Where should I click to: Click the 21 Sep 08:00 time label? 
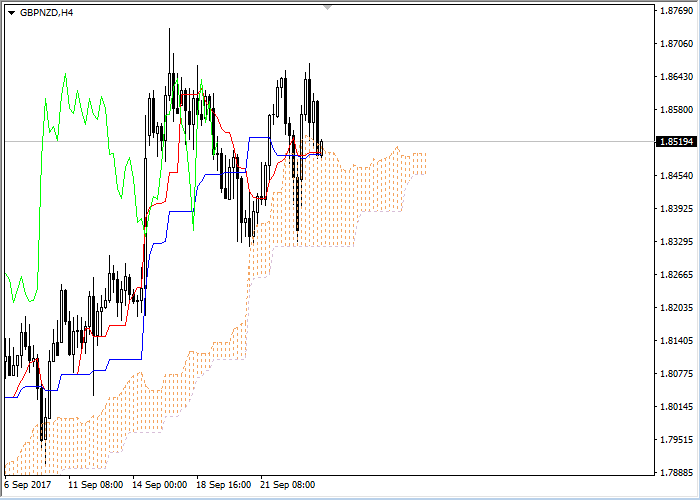(x=288, y=485)
